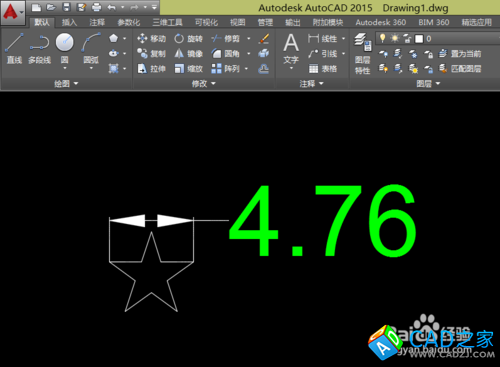The image size is (500, 367).
Task: Toggle the layer lightbulb on/off icon
Action: (383, 38)
